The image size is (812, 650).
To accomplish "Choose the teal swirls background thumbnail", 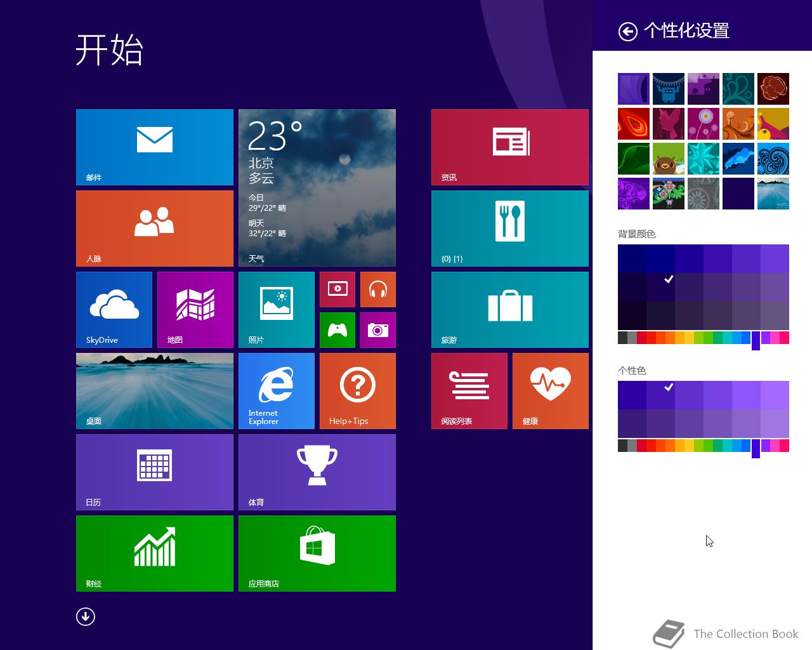I will pos(738,89).
